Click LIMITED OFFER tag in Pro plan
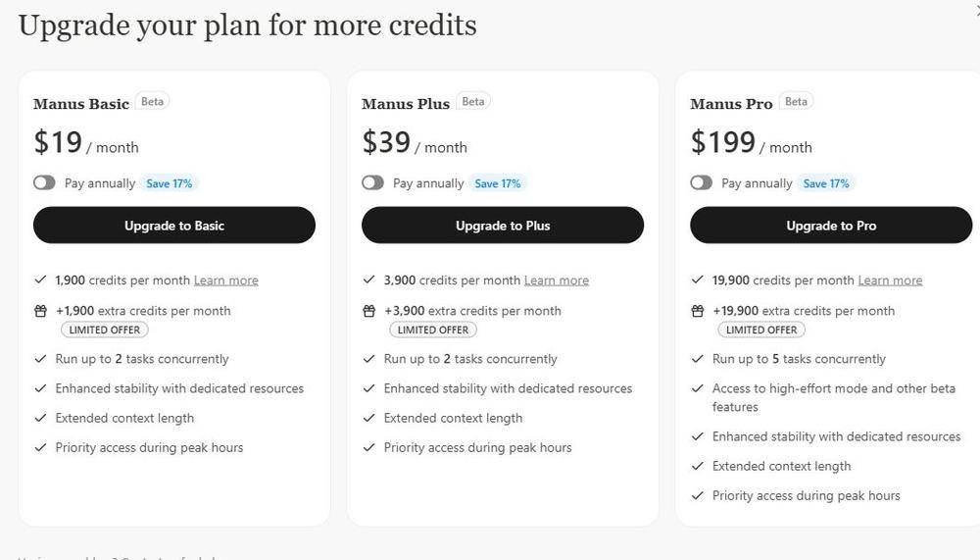Image resolution: width=980 pixels, height=560 pixels. point(761,330)
